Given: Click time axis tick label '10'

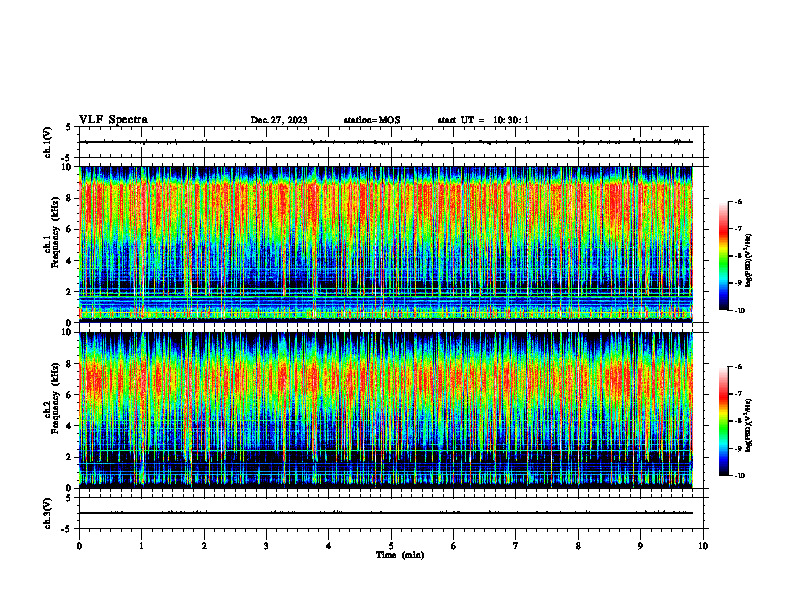Looking at the screenshot, I should (x=703, y=546).
